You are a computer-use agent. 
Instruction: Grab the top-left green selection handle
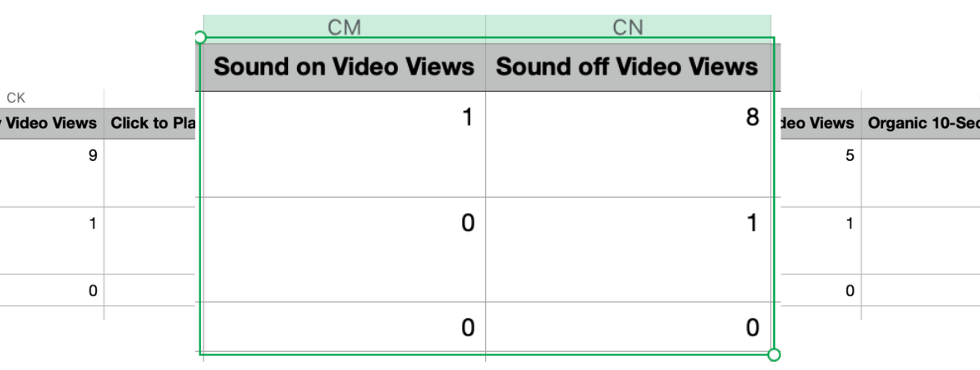point(200,37)
